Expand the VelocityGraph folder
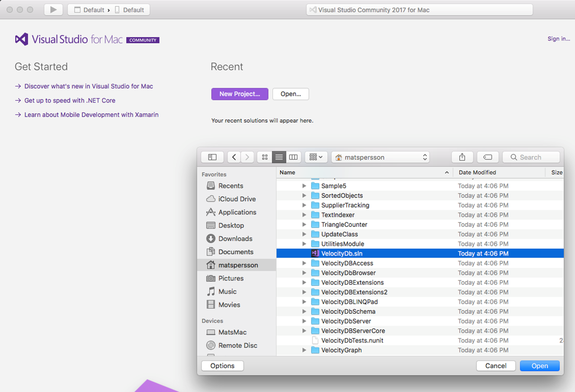575x392 pixels. click(x=304, y=350)
